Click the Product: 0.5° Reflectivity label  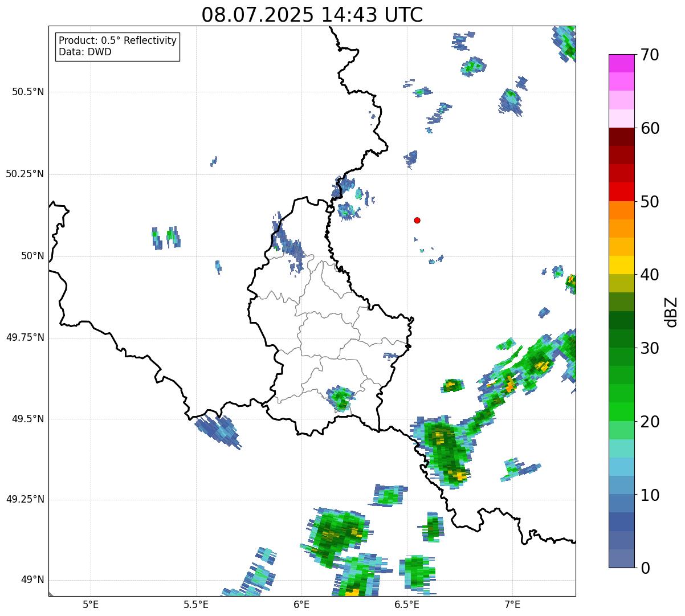click(118, 41)
